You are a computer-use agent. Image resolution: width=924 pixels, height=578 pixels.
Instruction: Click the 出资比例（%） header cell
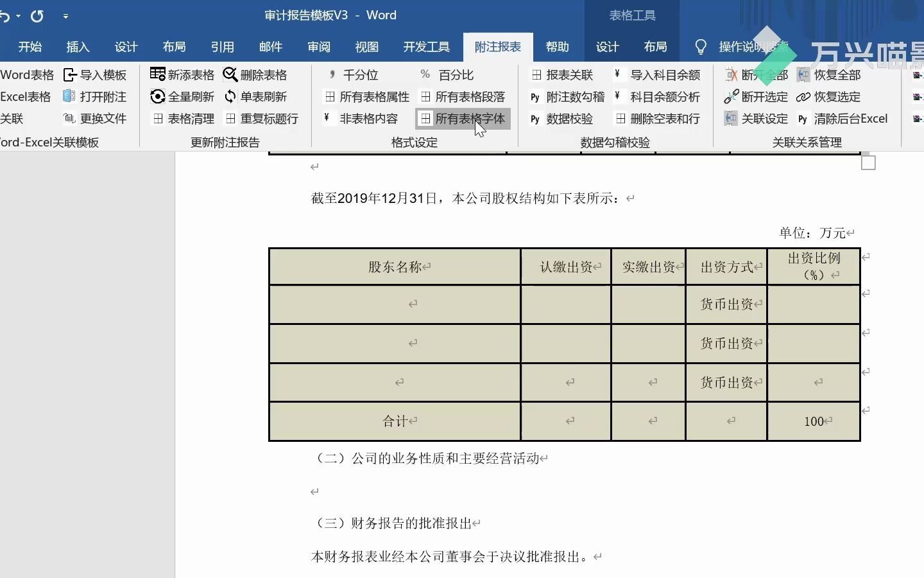(x=814, y=267)
